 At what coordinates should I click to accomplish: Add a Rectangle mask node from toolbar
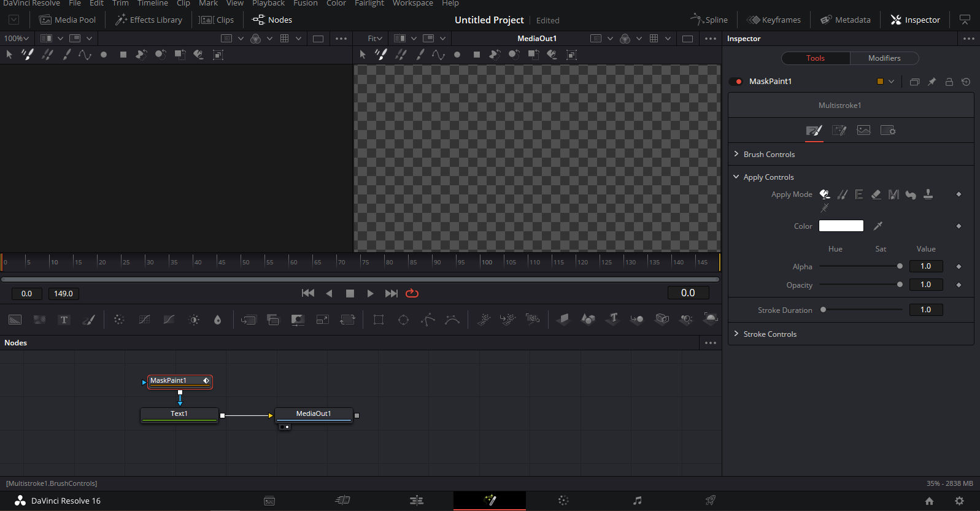[379, 320]
